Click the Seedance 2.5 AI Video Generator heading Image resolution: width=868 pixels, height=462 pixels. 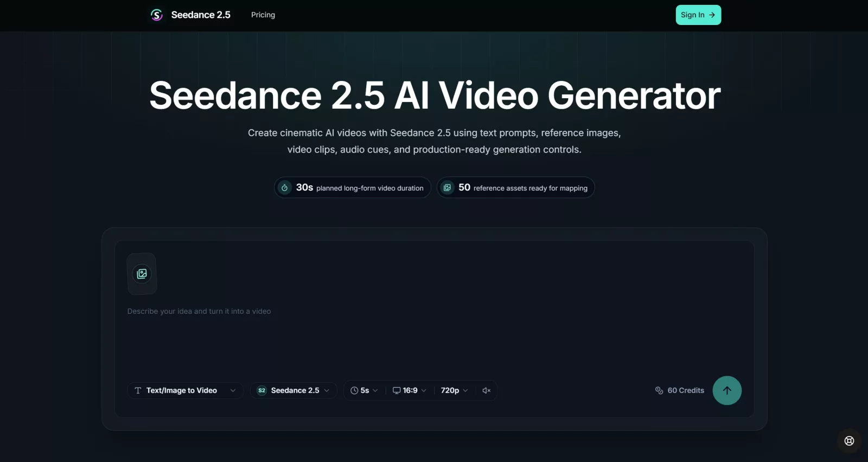[435, 96]
